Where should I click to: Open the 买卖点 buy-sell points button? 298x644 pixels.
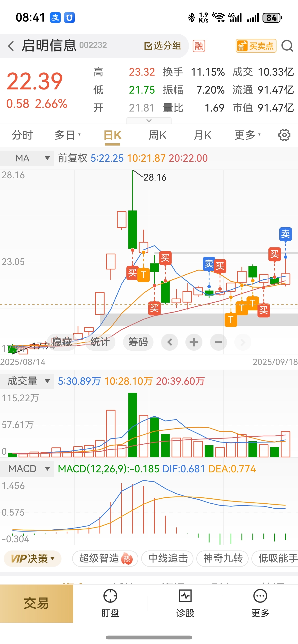[x=256, y=46]
